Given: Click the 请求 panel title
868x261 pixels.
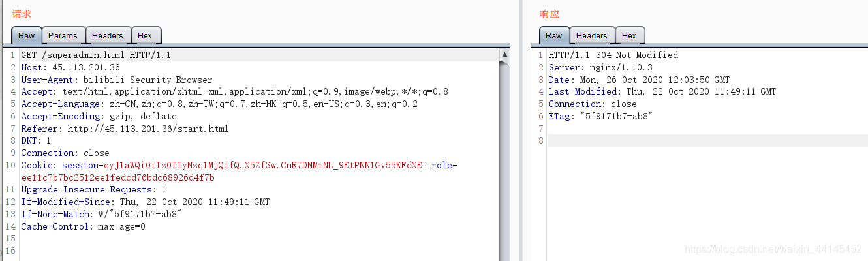Looking at the screenshot, I should 22,14.
